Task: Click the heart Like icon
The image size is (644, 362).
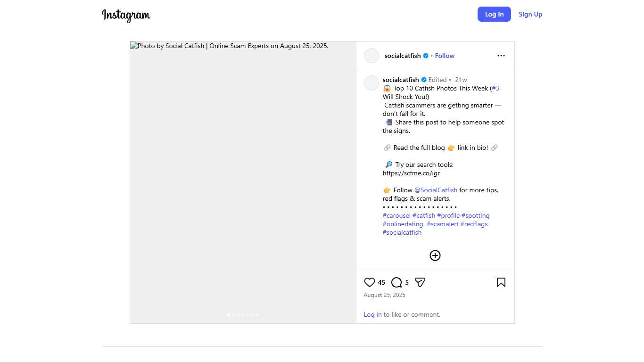Action: (x=370, y=282)
